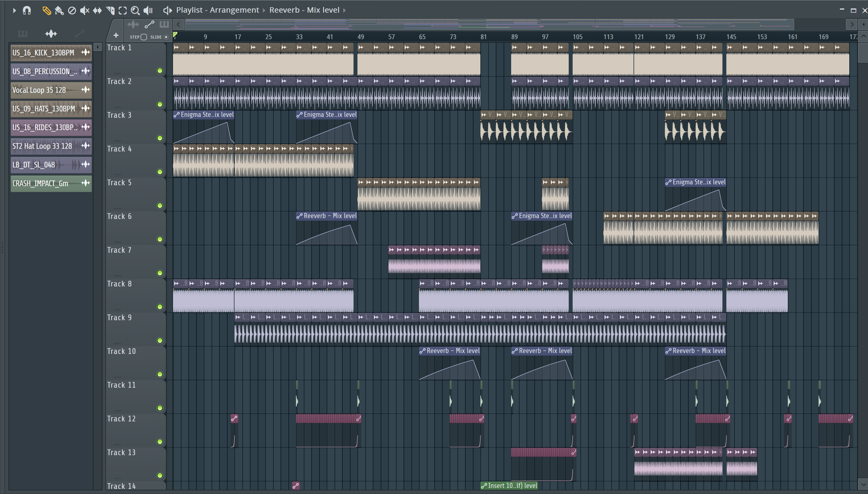
Task: Select US_08_PERCUSSION clip in the picker
Action: coord(51,71)
